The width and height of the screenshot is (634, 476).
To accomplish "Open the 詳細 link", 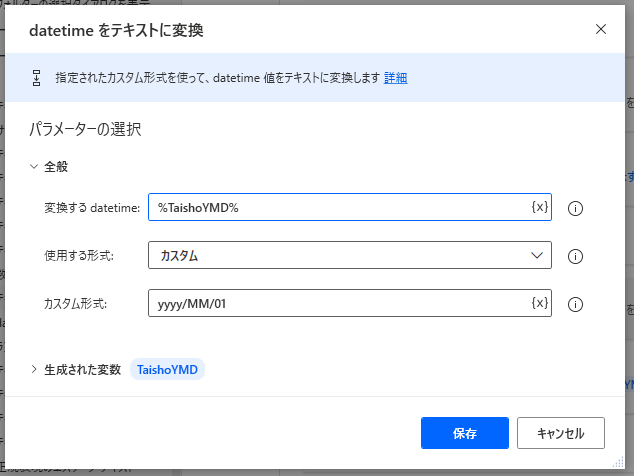I will pyautogui.click(x=395, y=78).
